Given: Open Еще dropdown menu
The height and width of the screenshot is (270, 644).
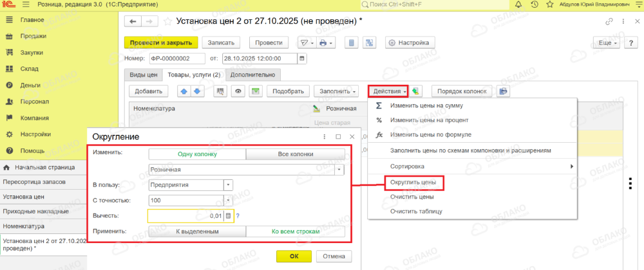Looking at the screenshot, I should 608,42.
